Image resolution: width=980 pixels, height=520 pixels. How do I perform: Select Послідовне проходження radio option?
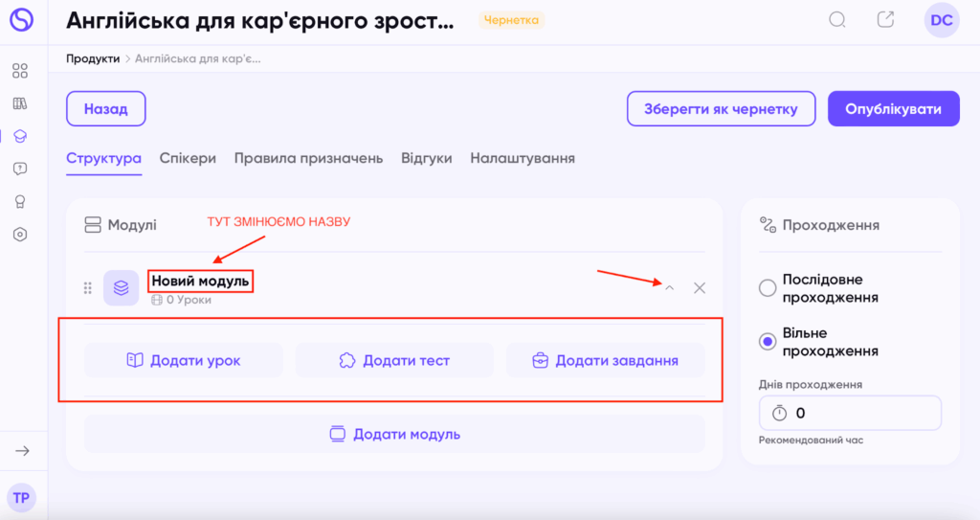tap(768, 288)
